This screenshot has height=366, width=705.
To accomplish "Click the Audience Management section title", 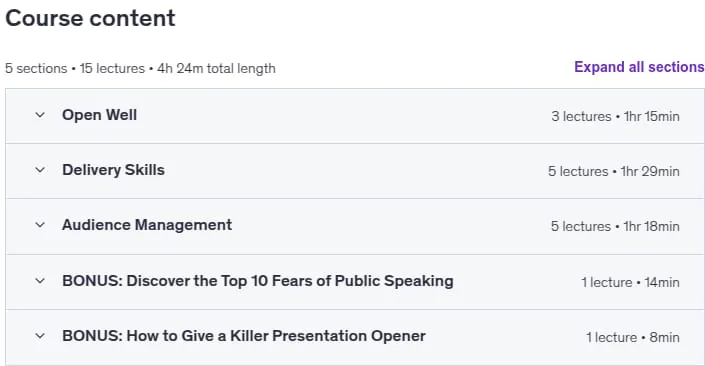I will (x=147, y=225).
